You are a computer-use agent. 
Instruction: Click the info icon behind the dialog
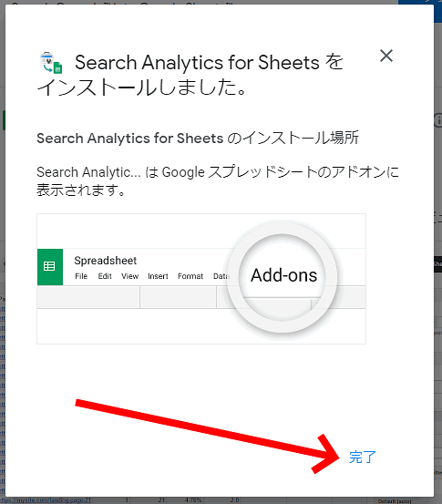pos(438,120)
